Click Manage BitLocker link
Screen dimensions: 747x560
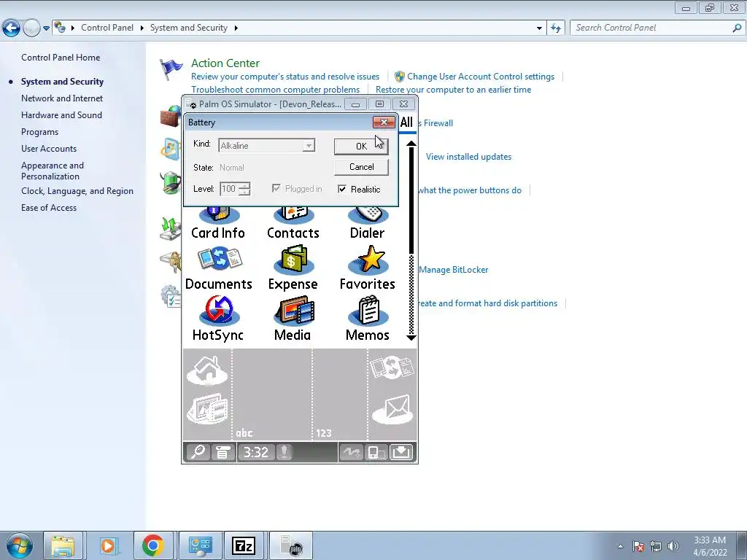(x=454, y=270)
